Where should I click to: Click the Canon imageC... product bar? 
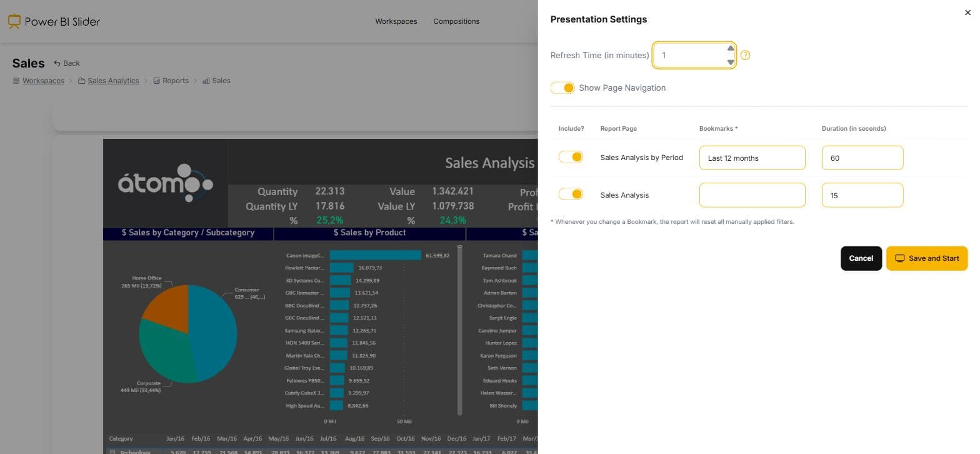(x=376, y=255)
